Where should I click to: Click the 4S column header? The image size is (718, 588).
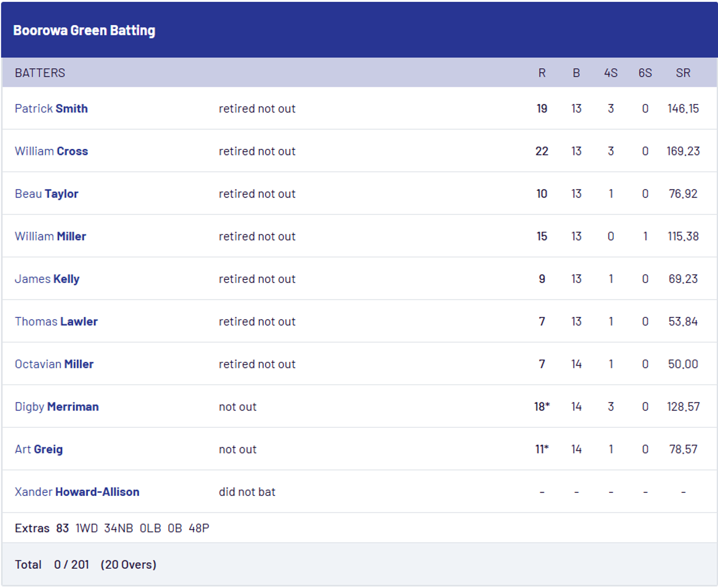[x=611, y=73]
